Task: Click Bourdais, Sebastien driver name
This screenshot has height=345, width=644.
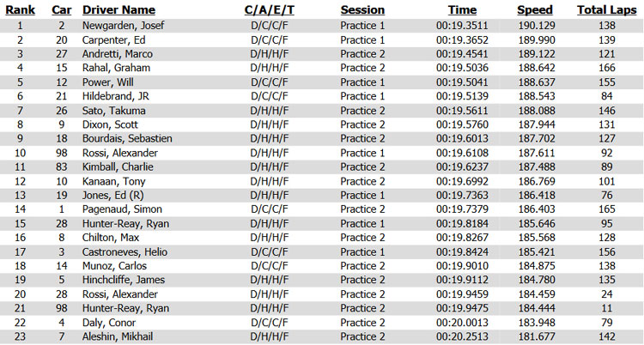Action: tap(127, 139)
